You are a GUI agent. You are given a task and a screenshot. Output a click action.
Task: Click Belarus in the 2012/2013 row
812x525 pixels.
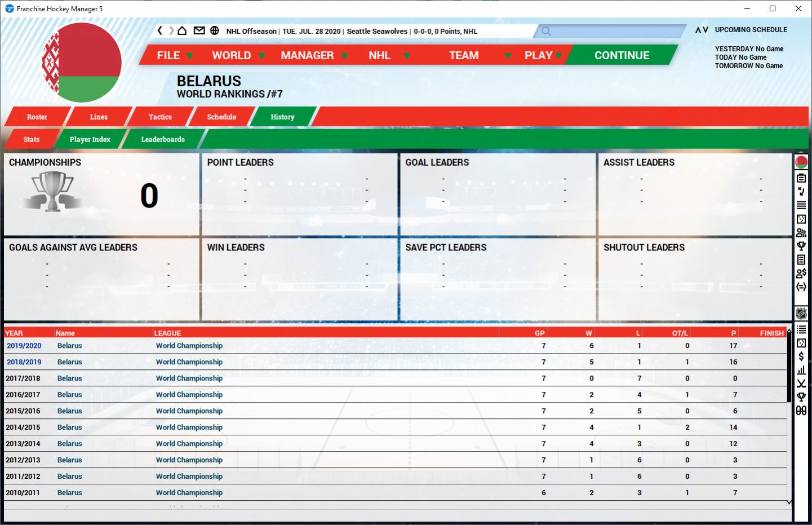tap(70, 460)
